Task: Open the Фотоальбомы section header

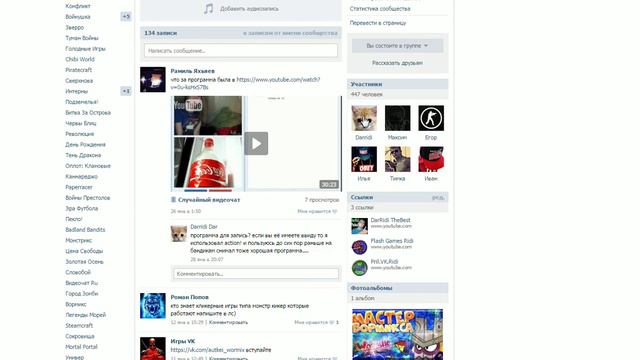Action: (x=398, y=288)
